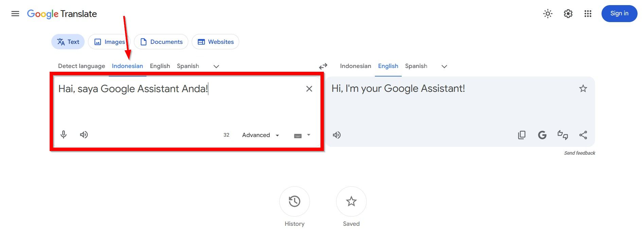Select Indonesian as source language

127,66
